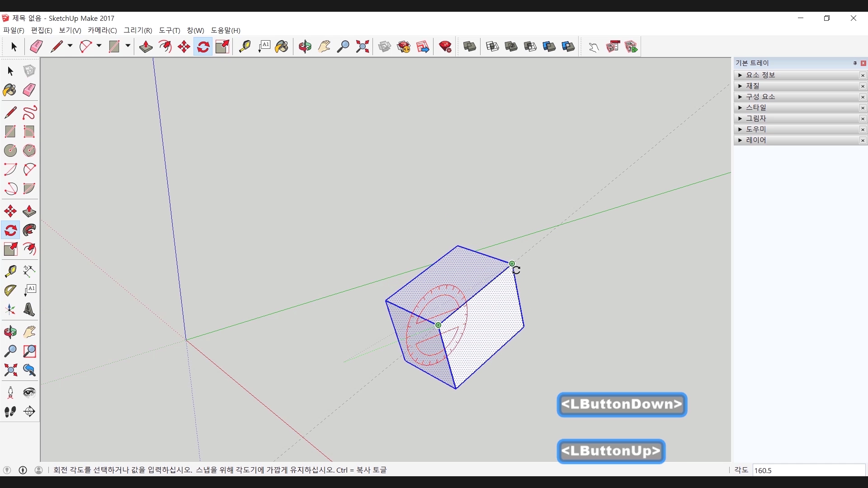868x488 pixels.
Task: Open the 카메라(C) menu
Action: (102, 30)
